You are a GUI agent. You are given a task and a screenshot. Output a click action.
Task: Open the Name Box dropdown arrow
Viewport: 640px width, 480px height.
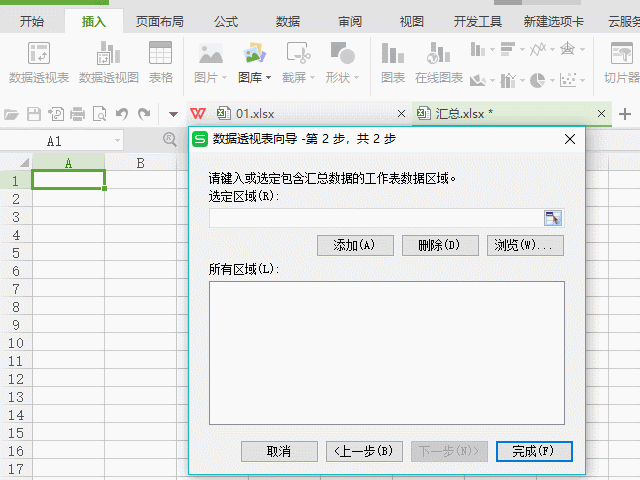coord(117,141)
